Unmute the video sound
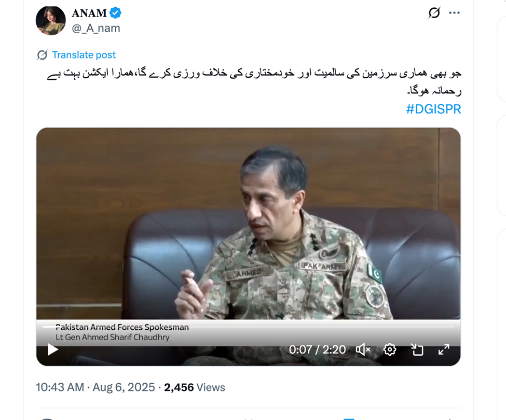This screenshot has height=420, width=506. pyautogui.click(x=363, y=349)
